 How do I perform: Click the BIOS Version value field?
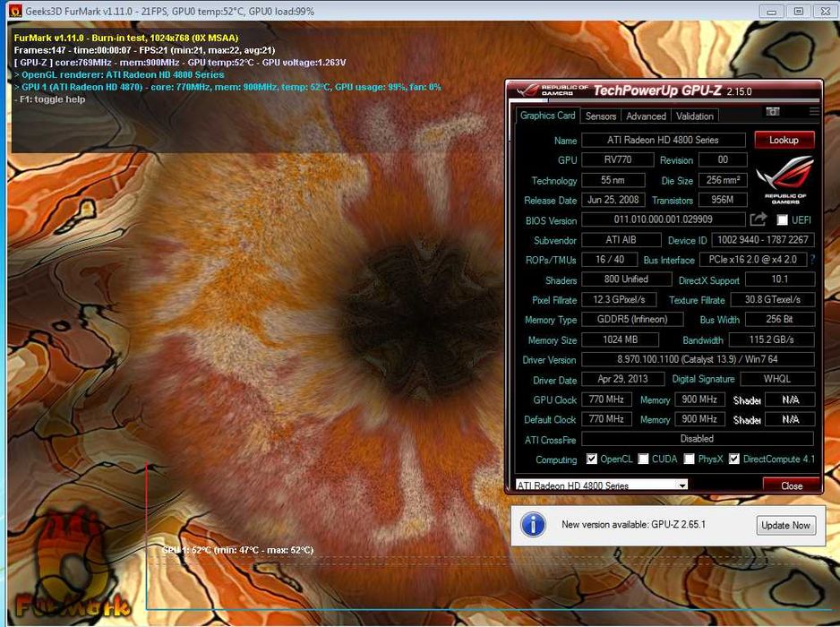coord(663,219)
